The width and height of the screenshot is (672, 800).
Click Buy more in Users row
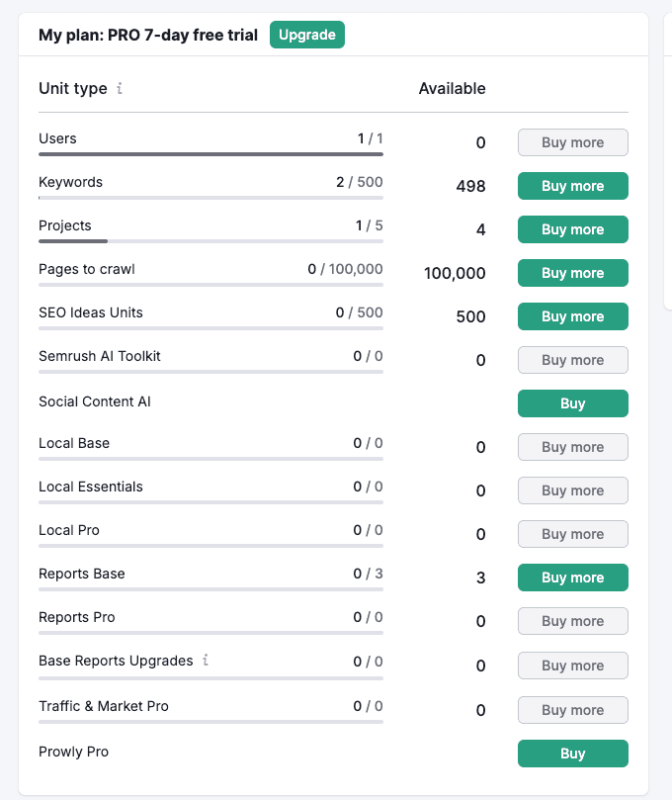point(572,142)
